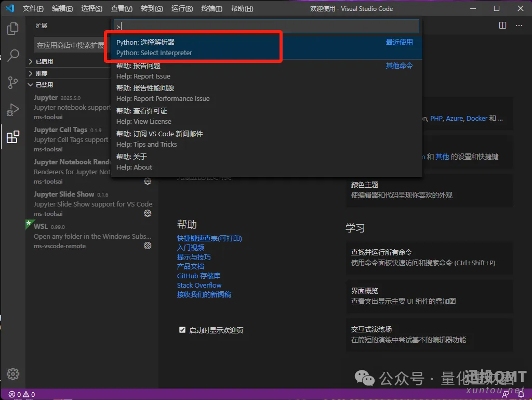Viewport: 532px width, 400px height.
Task: Open gear menu for Jupyter Notebook Renderers
Action: (x=147, y=182)
